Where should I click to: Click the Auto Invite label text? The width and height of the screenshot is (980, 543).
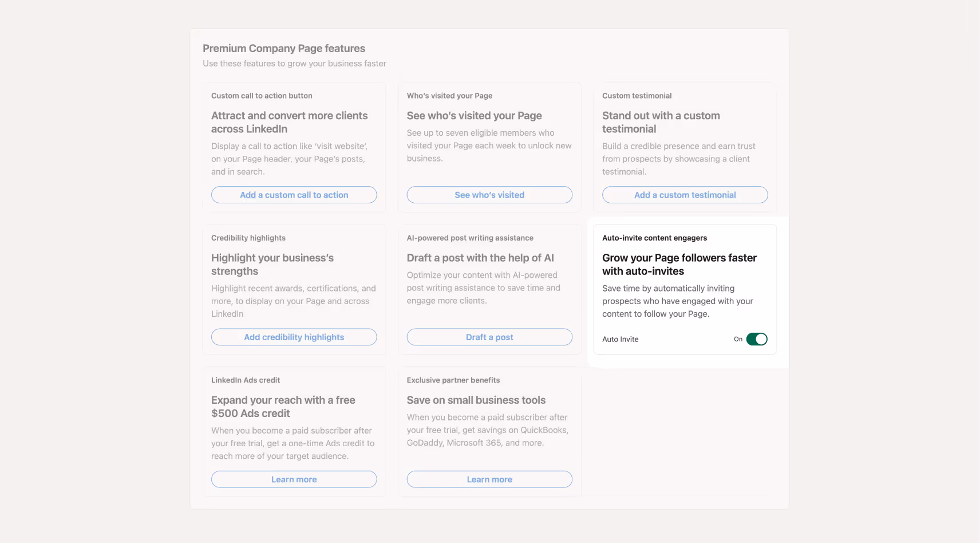point(620,339)
